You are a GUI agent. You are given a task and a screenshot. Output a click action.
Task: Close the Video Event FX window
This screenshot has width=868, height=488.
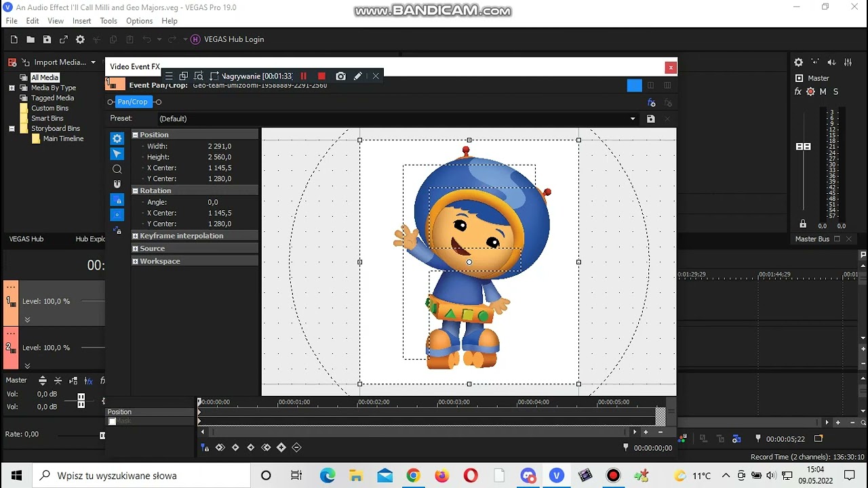[x=671, y=67]
